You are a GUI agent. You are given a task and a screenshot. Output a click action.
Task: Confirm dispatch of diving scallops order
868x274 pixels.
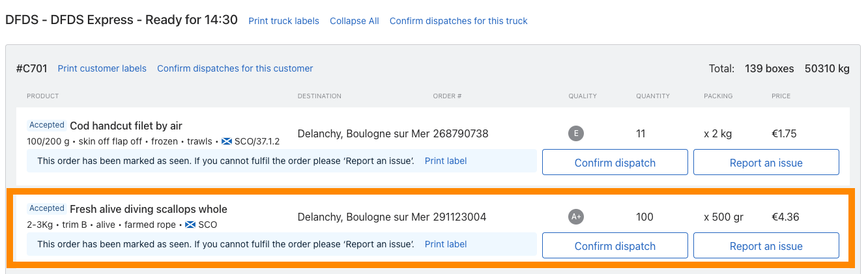pyautogui.click(x=615, y=246)
